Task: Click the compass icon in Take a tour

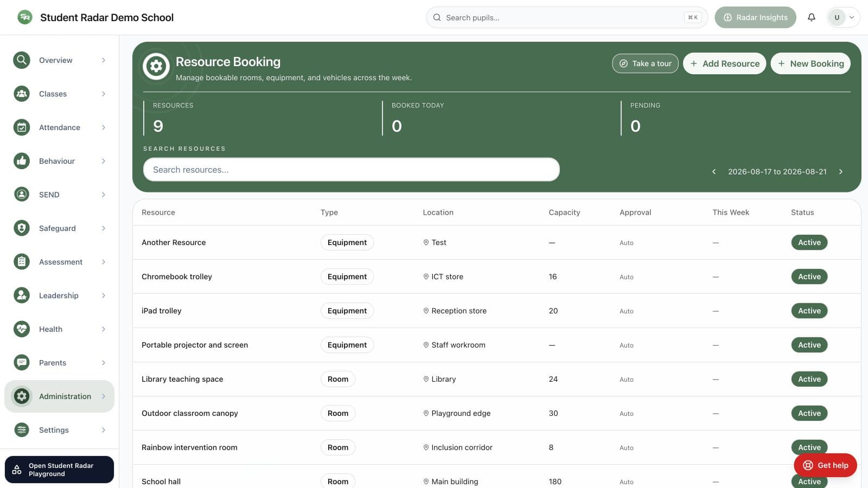Action: 624,63
